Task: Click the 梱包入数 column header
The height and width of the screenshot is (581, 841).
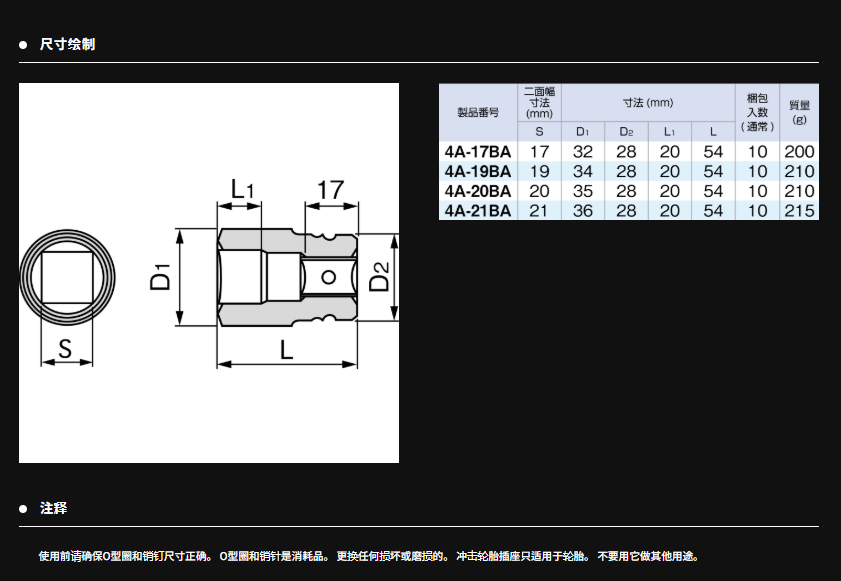Action: [x=757, y=112]
